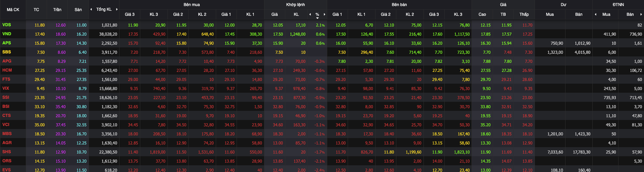Viewport: 644px width, 172px height.
Task: Open the SHS stock symbol
Action: 6,152
